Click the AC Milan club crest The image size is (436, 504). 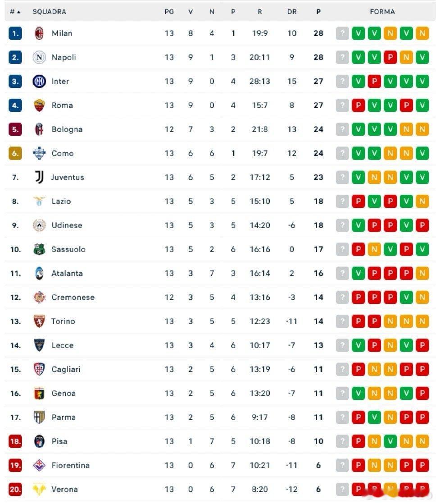40,33
